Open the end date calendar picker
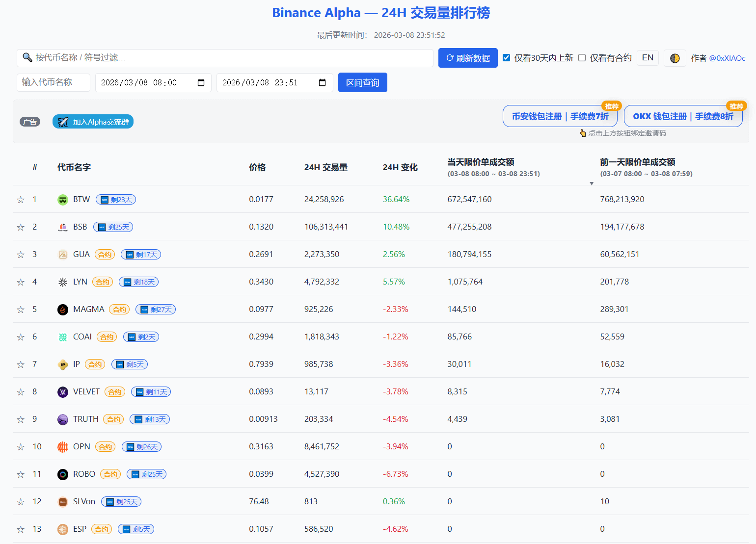 pos(323,82)
